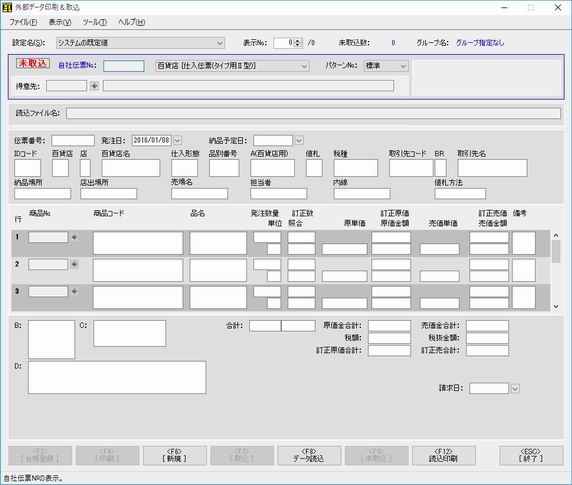572x485 pixels.
Task: Click the ESC 終了 button
Action: 531,455
